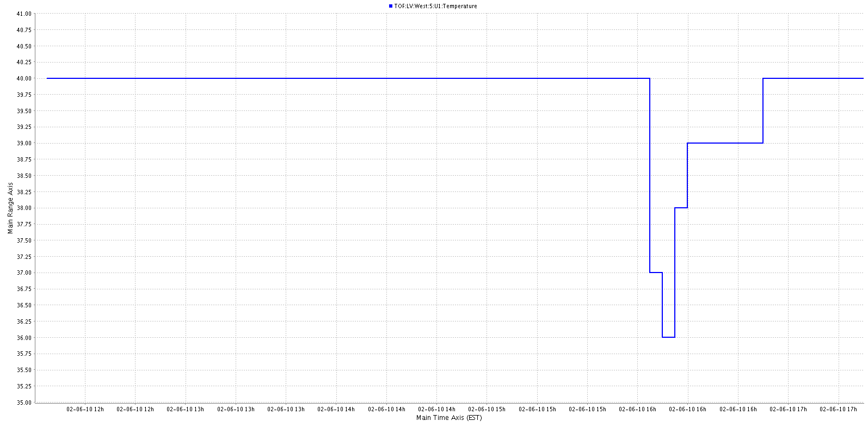Select the 40.00 y-axis tick label
The height and width of the screenshot is (427, 868).
point(24,78)
